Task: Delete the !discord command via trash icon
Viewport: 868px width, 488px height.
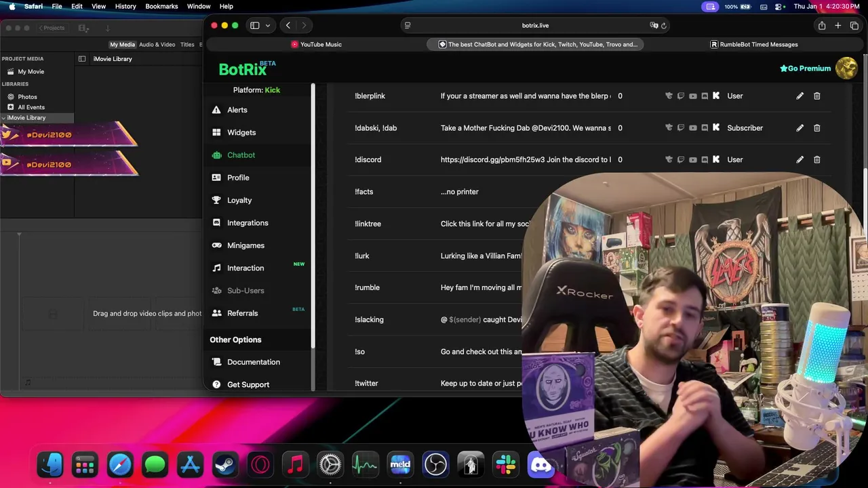Action: click(x=816, y=159)
